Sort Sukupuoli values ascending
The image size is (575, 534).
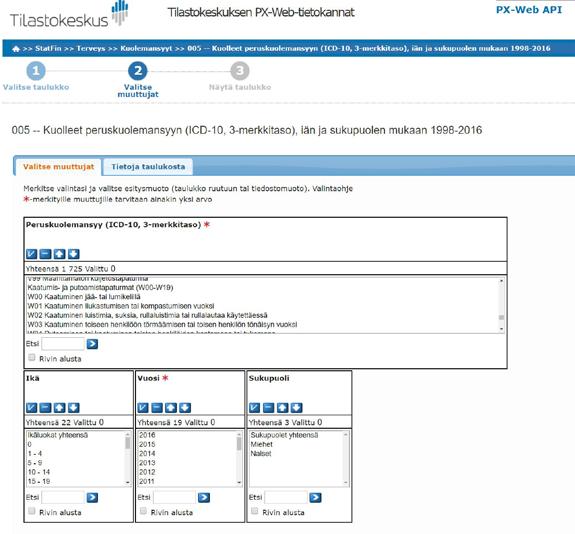pyautogui.click(x=282, y=407)
